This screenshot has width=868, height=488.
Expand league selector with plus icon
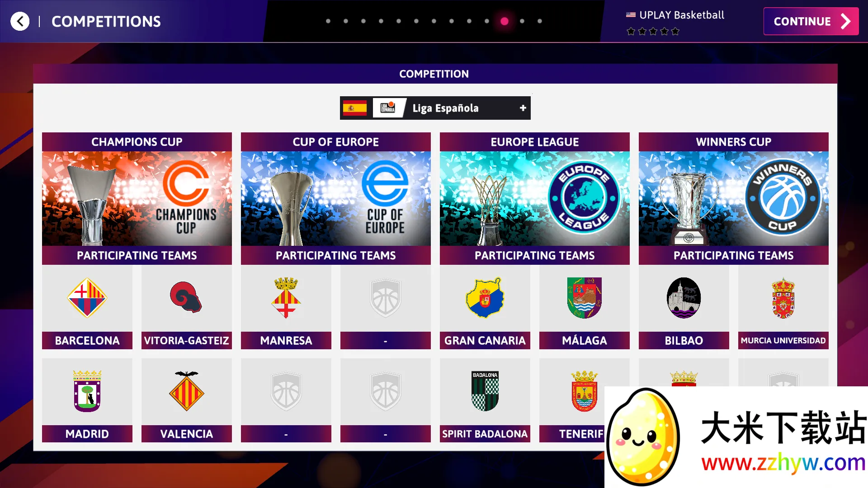523,108
